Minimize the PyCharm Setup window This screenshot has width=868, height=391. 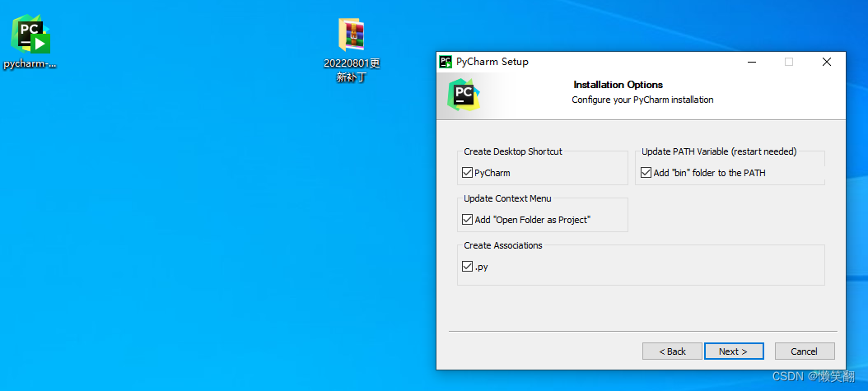(x=751, y=62)
